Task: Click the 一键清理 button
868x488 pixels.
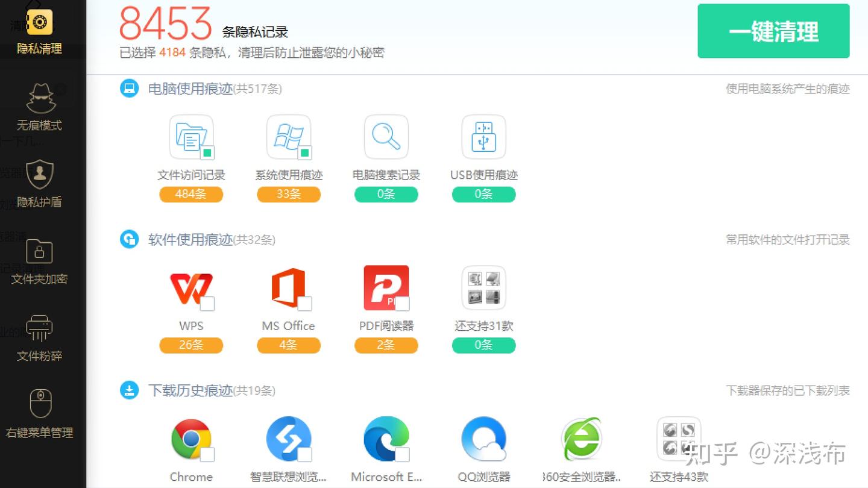Action: [773, 31]
